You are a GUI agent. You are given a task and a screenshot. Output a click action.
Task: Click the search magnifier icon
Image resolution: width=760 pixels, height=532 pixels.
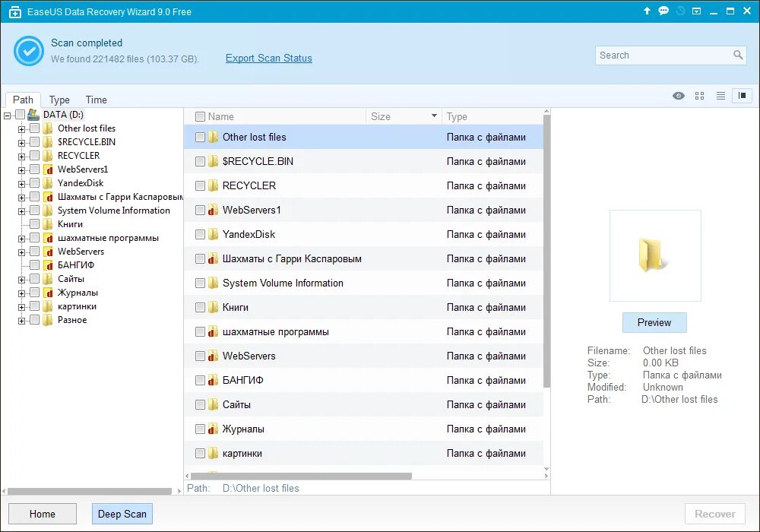(738, 55)
